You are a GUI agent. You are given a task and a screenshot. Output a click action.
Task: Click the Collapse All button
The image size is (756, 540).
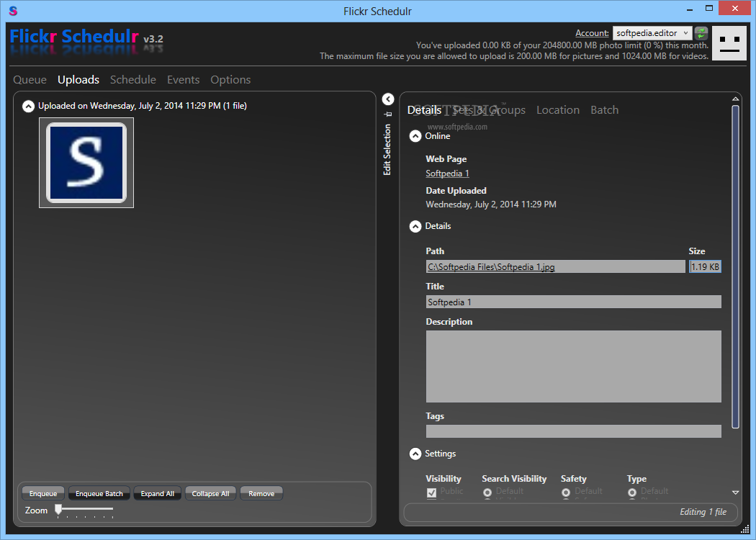[211, 493]
